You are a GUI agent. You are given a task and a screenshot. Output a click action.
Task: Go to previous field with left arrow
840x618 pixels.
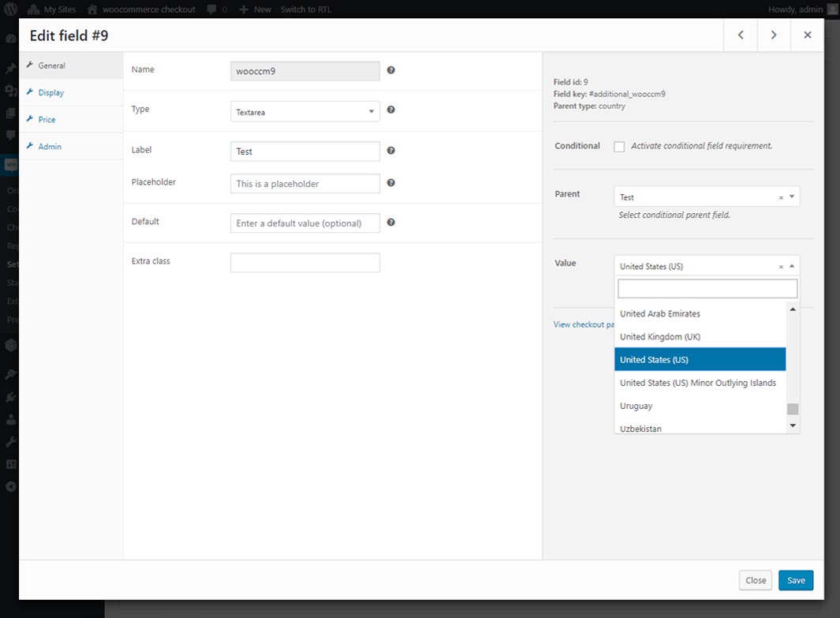(x=741, y=35)
